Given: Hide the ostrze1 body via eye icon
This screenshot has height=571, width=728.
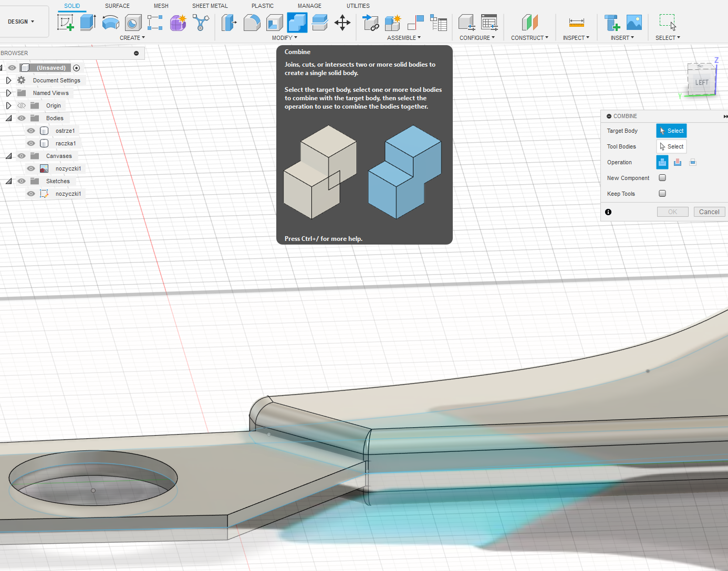Looking at the screenshot, I should (31, 131).
